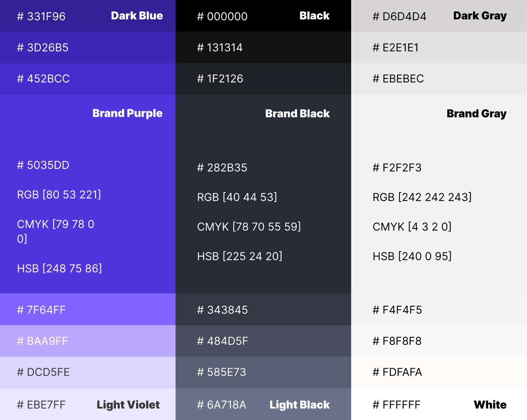Select the #DCD5FE pale violet swatch
Viewport: 527px width, 420px height.
(x=88, y=372)
